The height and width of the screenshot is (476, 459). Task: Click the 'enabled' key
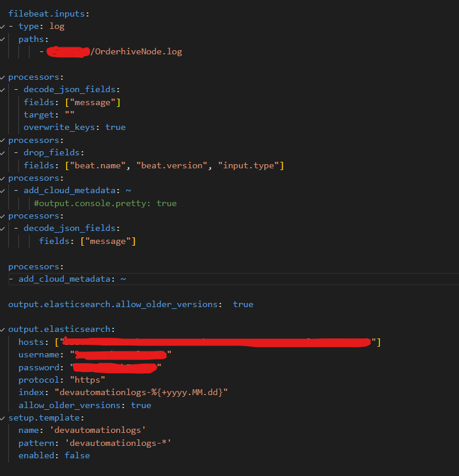[37, 455]
